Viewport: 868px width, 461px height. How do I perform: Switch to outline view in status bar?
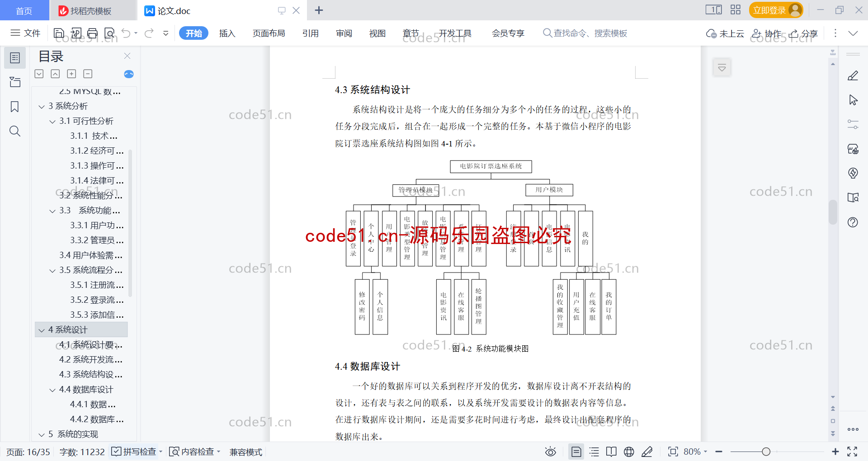[594, 452]
